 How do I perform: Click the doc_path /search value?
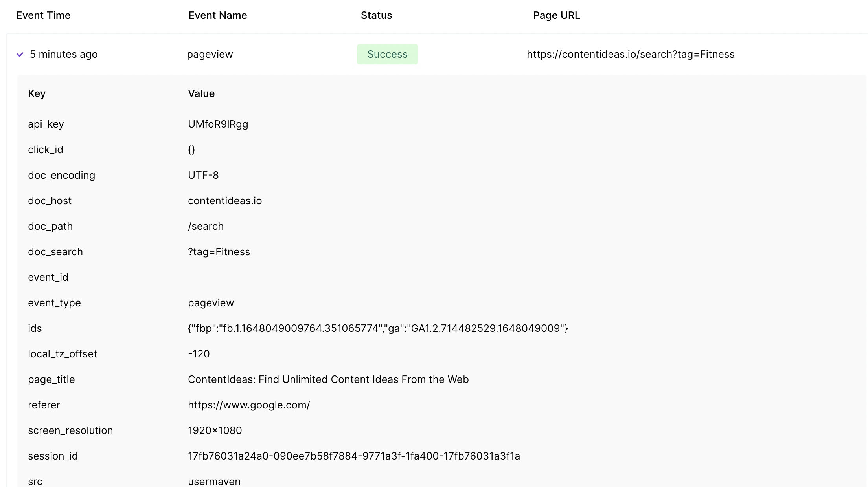pyautogui.click(x=206, y=226)
